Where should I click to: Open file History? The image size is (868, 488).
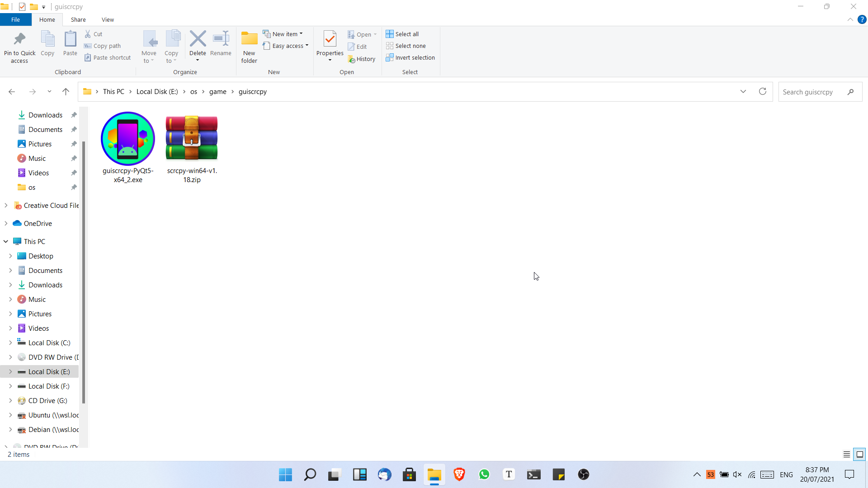tap(362, 59)
